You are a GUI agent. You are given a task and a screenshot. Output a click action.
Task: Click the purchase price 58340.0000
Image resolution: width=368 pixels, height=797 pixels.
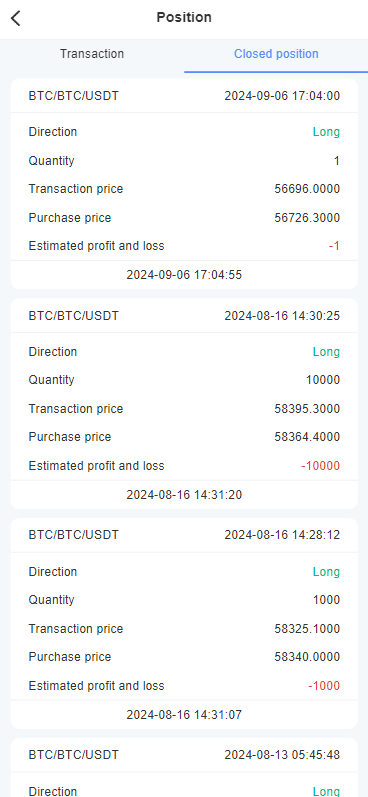click(x=307, y=657)
